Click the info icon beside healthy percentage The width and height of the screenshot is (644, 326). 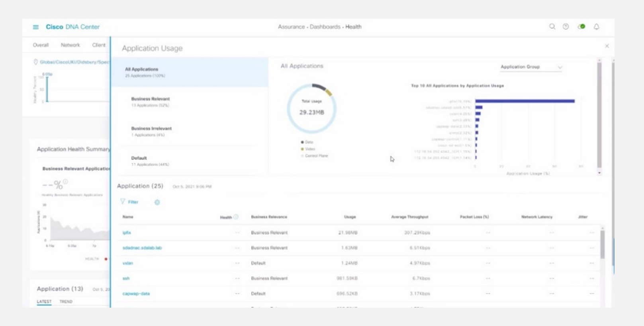pyautogui.click(x=65, y=182)
